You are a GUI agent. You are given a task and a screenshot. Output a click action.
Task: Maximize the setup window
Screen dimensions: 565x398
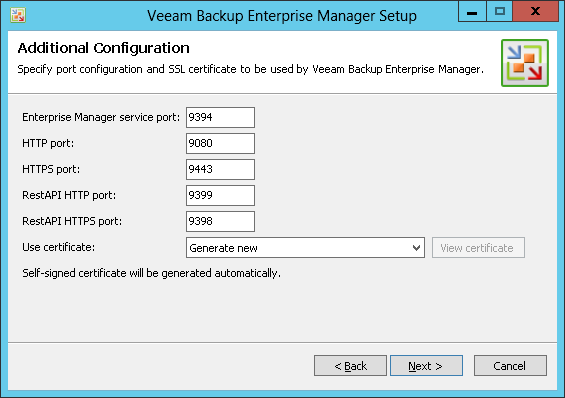click(x=499, y=11)
